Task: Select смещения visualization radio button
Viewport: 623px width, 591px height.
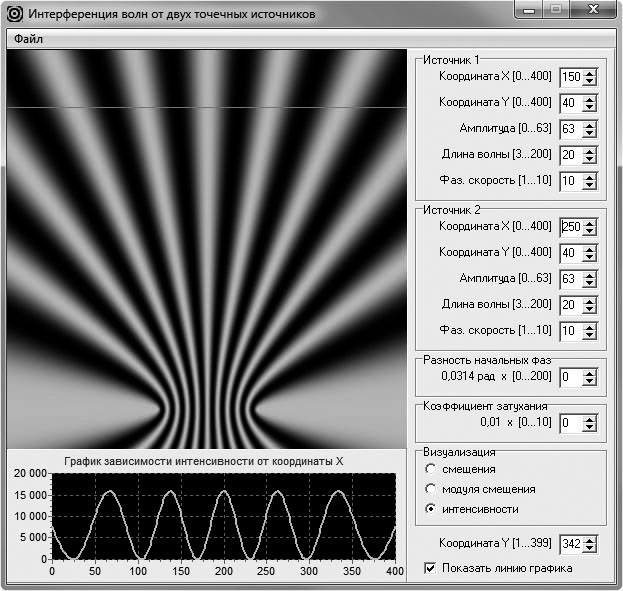Action: click(430, 469)
